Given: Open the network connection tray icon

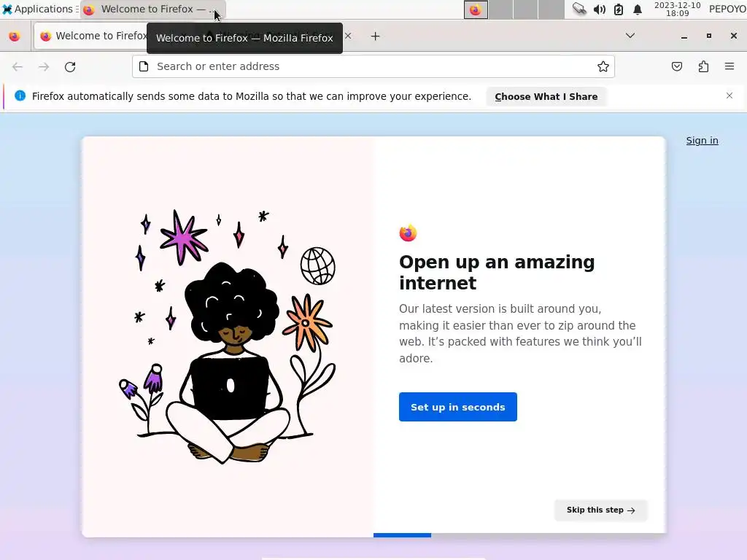Looking at the screenshot, I should pos(579,9).
